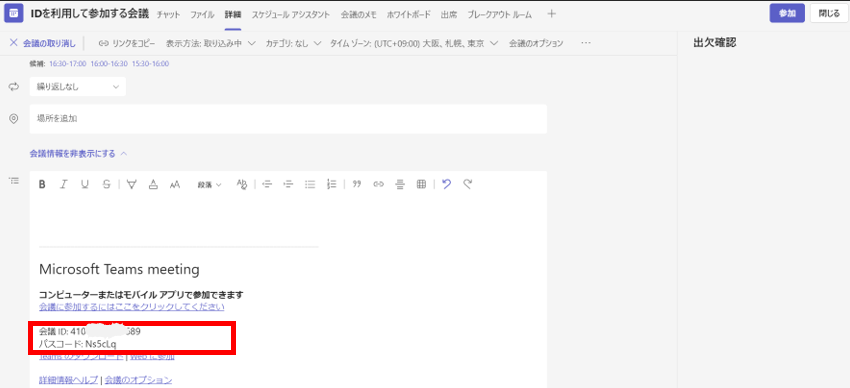This screenshot has width=850, height=388.
Task: Open 詳細情報ヘルプ link
Action: [x=68, y=380]
